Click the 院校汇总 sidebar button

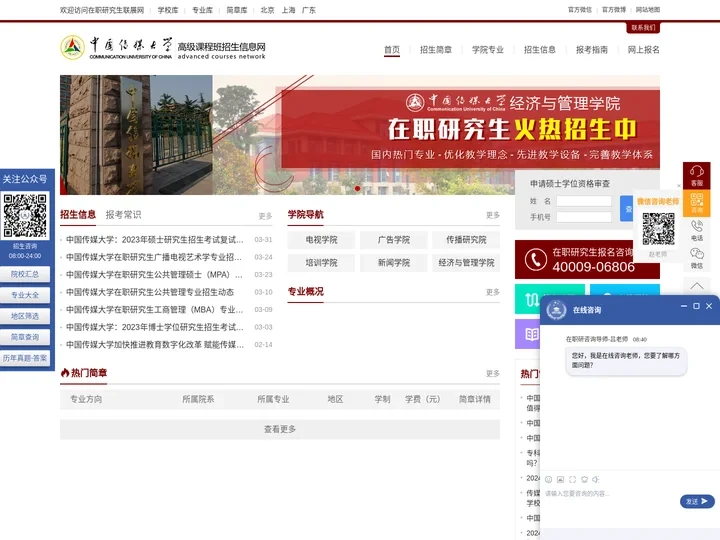click(x=25, y=274)
